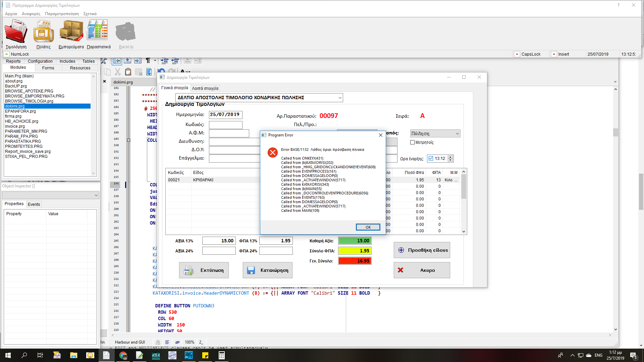Open the Εμπορεύματα goods icon
The height and width of the screenshot is (362, 644).
pos(71,34)
